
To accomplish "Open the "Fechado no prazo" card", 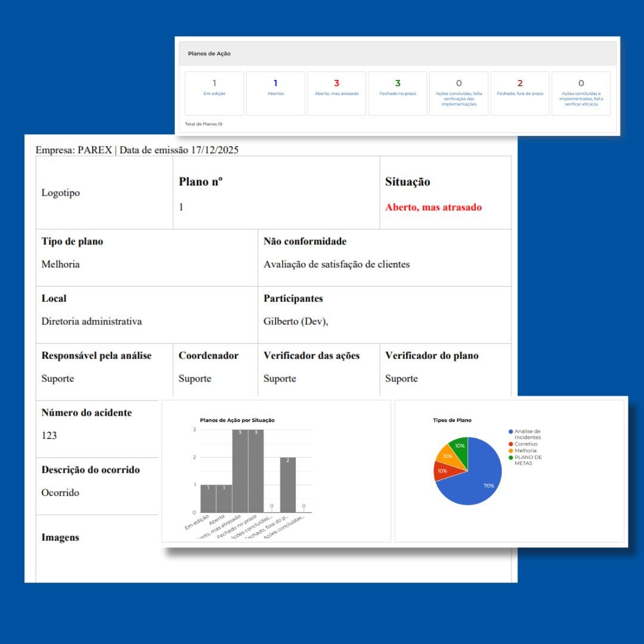I will pyautogui.click(x=398, y=93).
